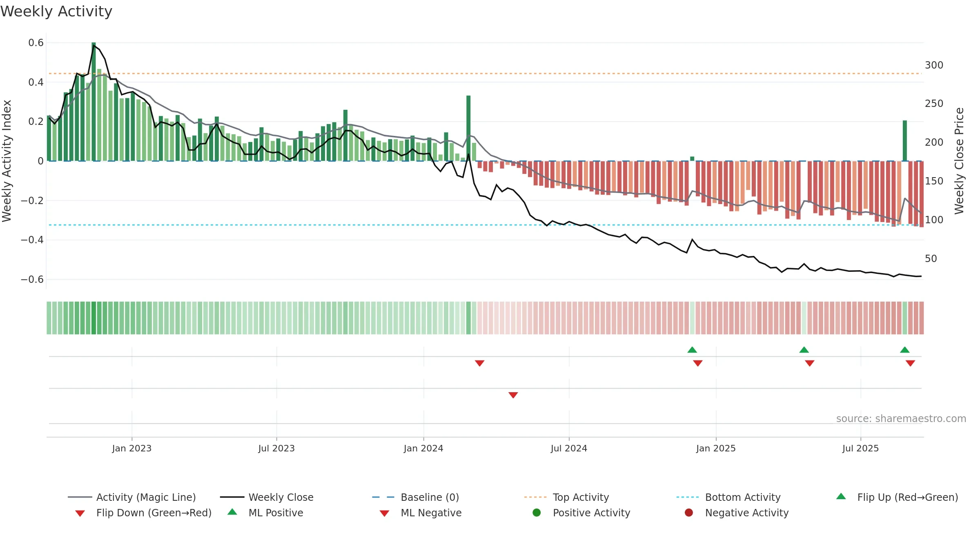The width and height of the screenshot is (980, 551).
Task: Click the Weekly Activity Index axis title
Action: point(7,161)
